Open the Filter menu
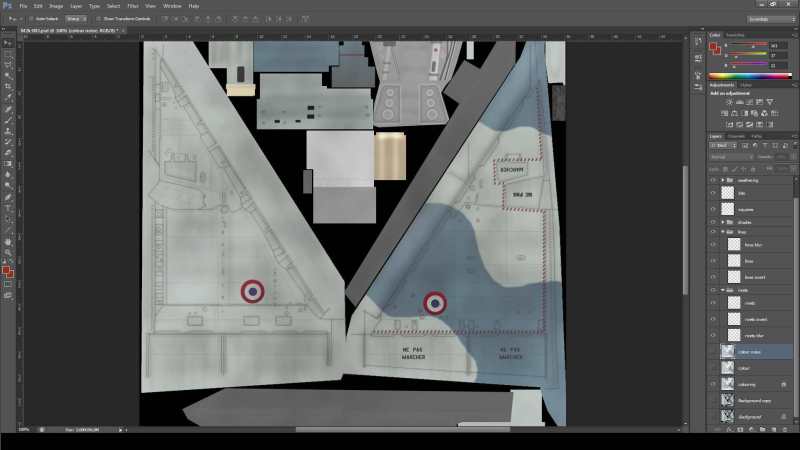This screenshot has width=800, height=450. (133, 6)
